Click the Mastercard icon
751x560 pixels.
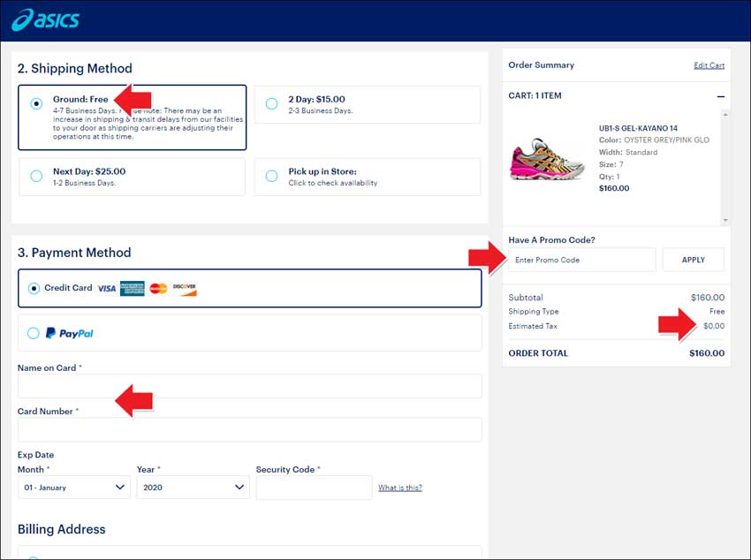(x=158, y=289)
